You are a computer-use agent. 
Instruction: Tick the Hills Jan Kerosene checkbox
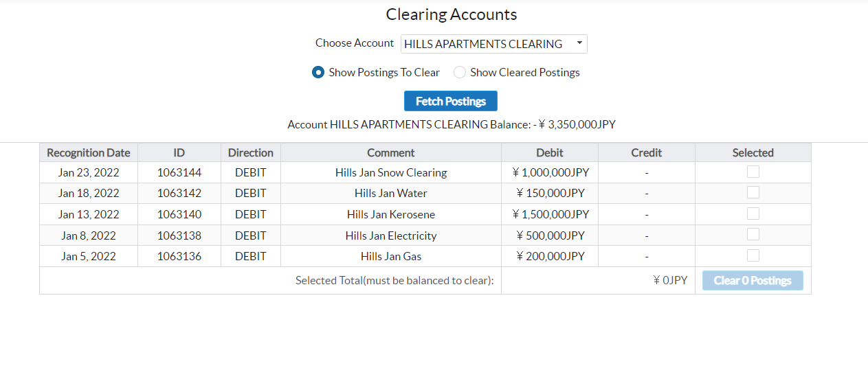click(x=753, y=214)
